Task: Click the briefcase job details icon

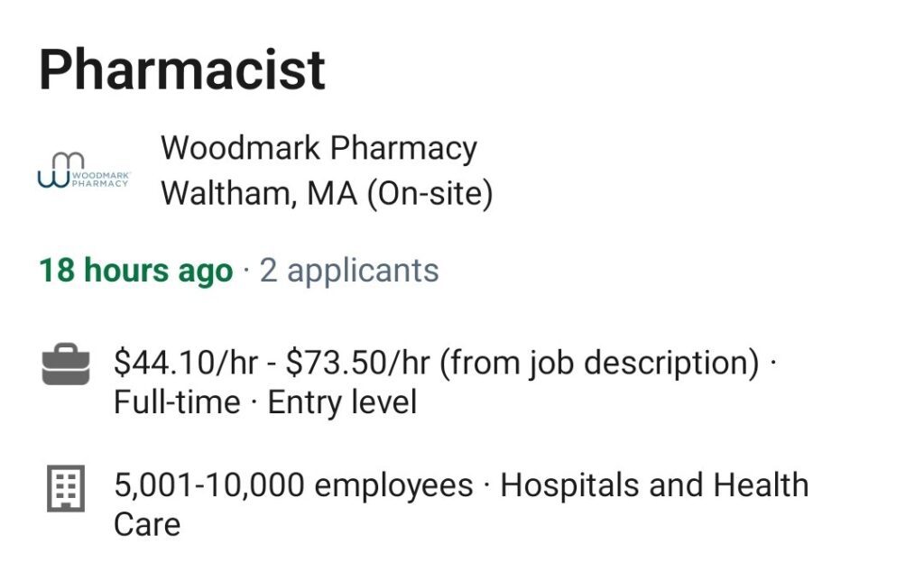Action: (66, 364)
